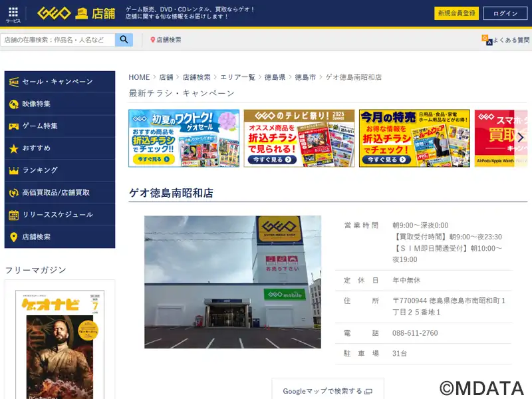Go to 店舗 breadcrumb
Screen dimensions: 532x399
(x=166, y=77)
